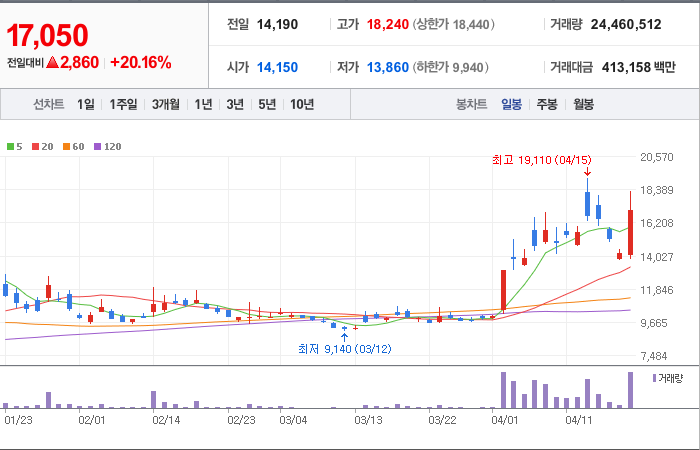Click current price 17,050
This screenshot has width=700, height=450.
pos(47,36)
